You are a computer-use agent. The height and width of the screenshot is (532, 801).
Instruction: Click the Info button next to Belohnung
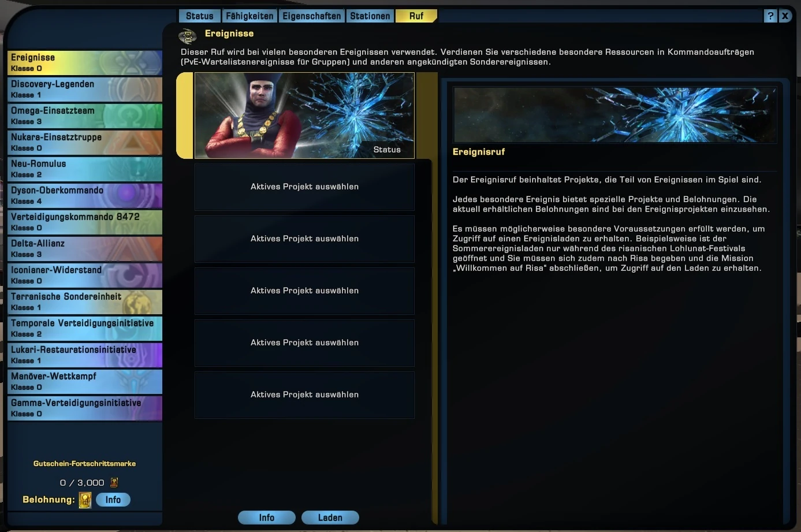[x=113, y=500]
